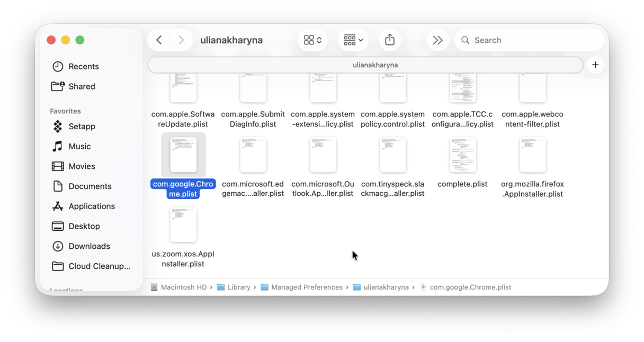644x342 pixels.
Task: Select com.apple.webcontent-filter.plist file icon
Action: tap(533, 88)
